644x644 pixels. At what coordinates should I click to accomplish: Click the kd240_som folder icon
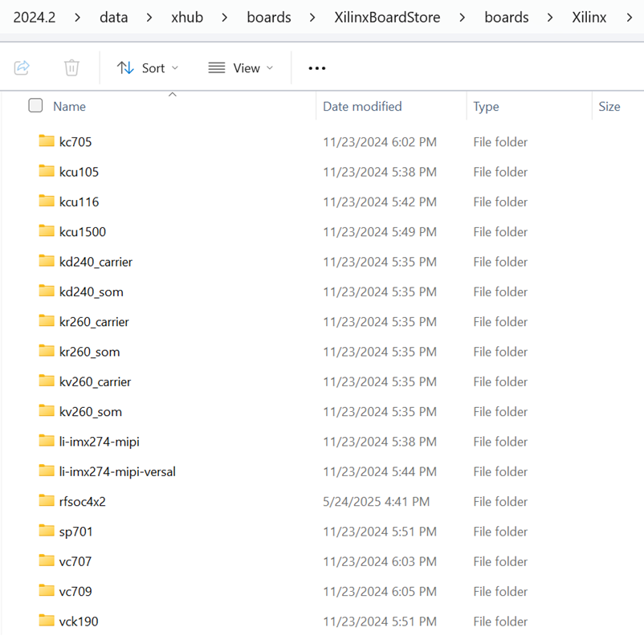click(47, 291)
